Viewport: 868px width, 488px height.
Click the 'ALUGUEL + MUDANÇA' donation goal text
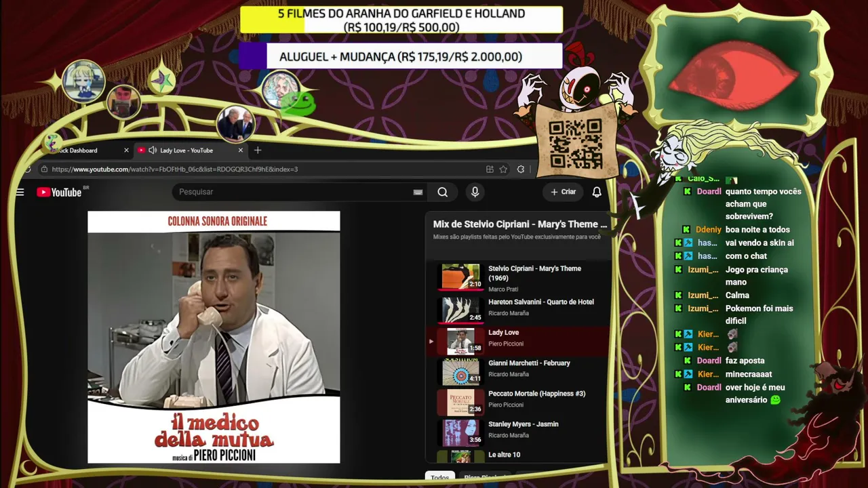click(x=401, y=57)
